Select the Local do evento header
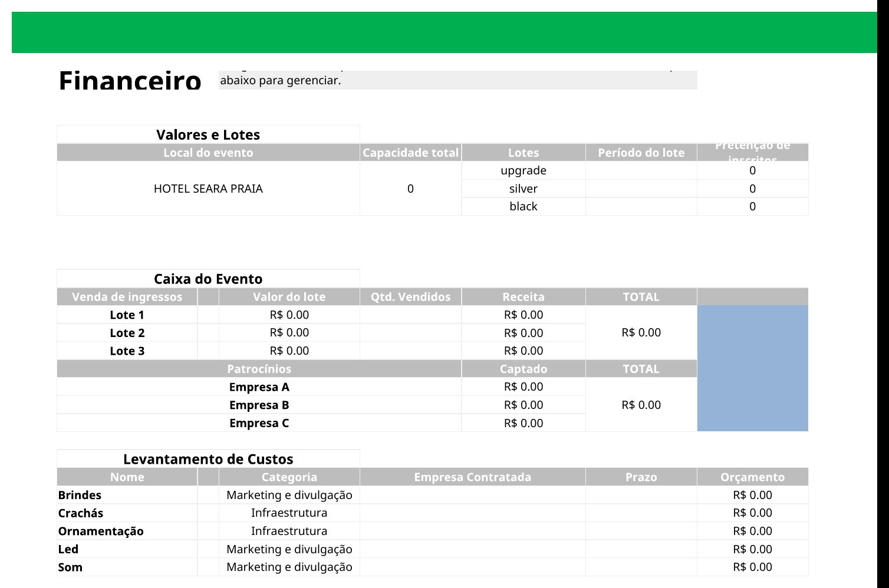The image size is (889, 588). click(x=208, y=153)
